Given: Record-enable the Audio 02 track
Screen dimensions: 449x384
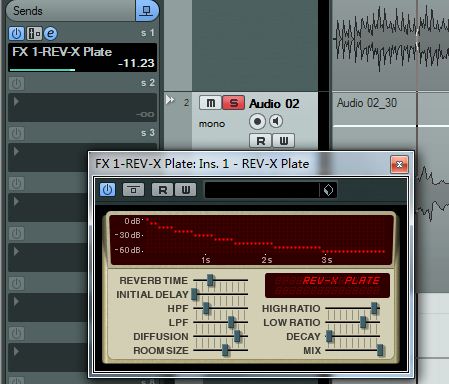Looking at the screenshot, I should point(257,121).
